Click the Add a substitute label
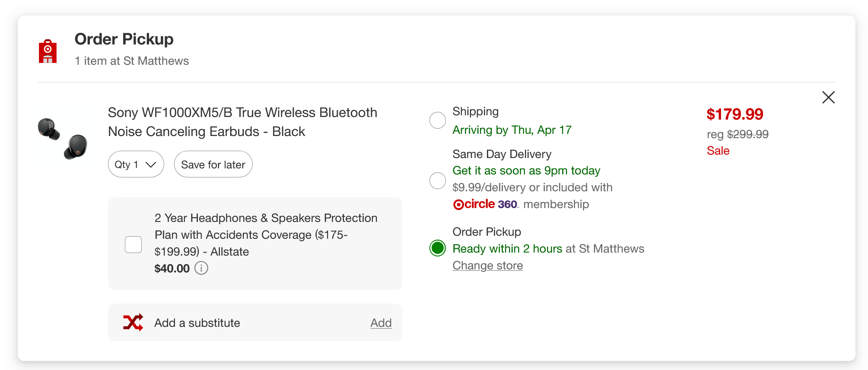 [197, 323]
